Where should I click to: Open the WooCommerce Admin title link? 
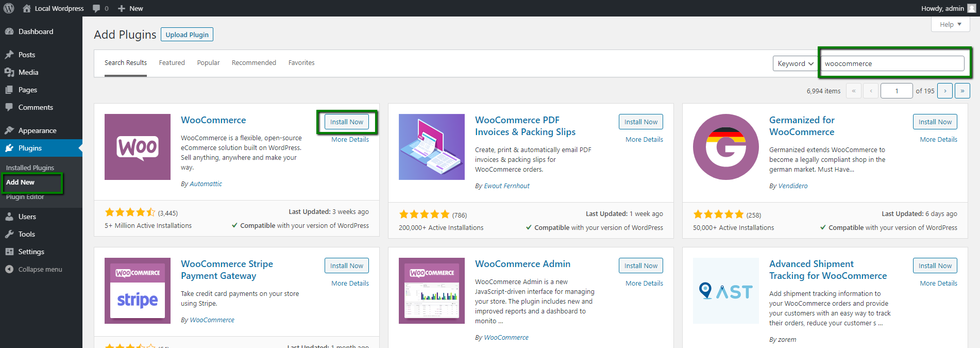click(522, 264)
